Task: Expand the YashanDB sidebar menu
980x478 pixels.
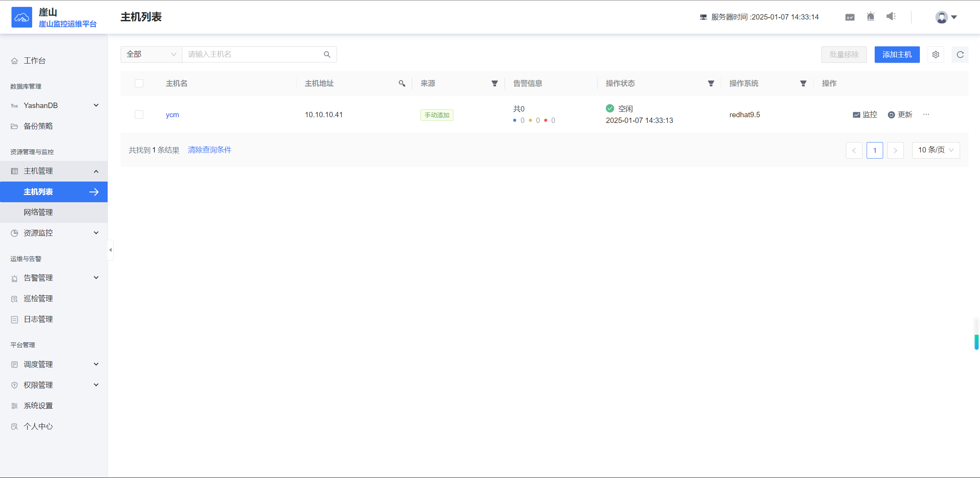Action: [x=54, y=105]
